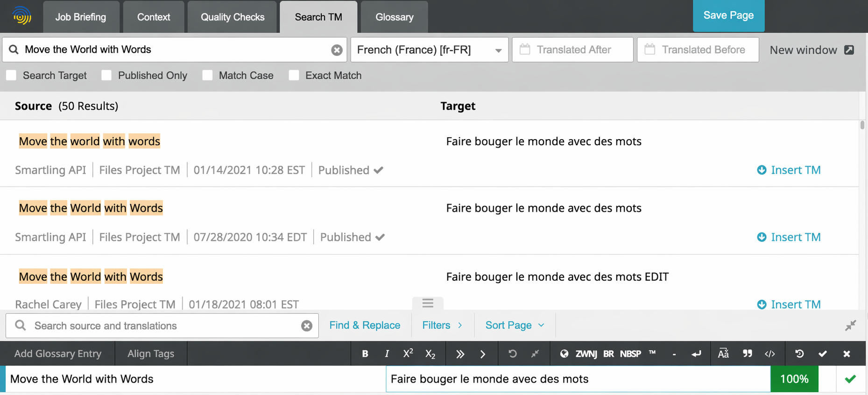Open the Quality Checks tab
868x395 pixels.
point(232,17)
